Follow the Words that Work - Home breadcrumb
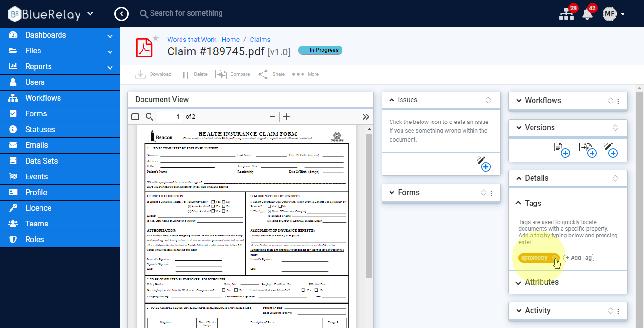Viewport: 644px width, 328px height. pos(203,40)
